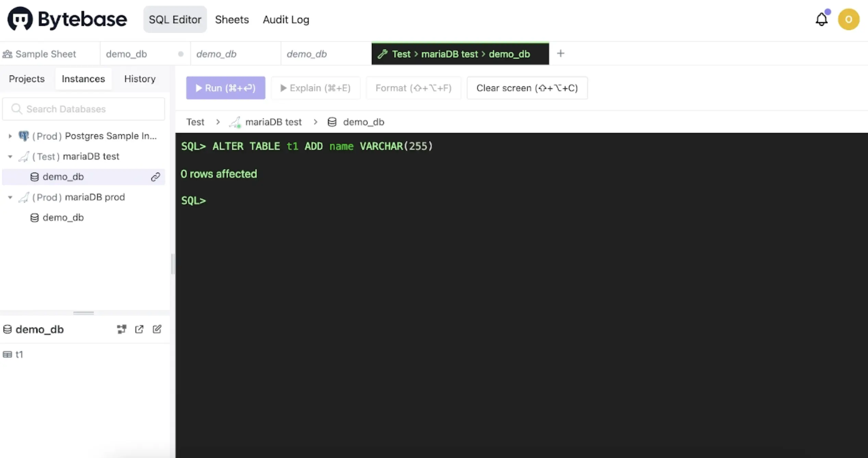Click demo_db in the breadcrumb
Screen dimensions: 868x458
(x=363, y=122)
